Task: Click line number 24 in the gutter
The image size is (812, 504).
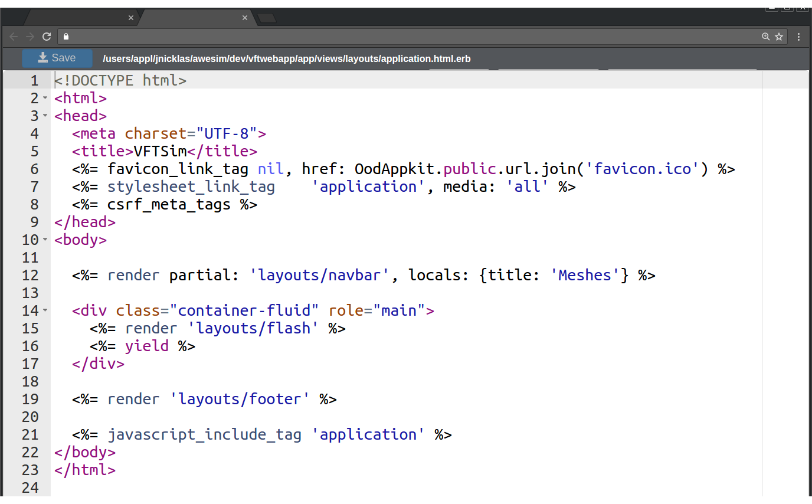Action: pyautogui.click(x=30, y=487)
